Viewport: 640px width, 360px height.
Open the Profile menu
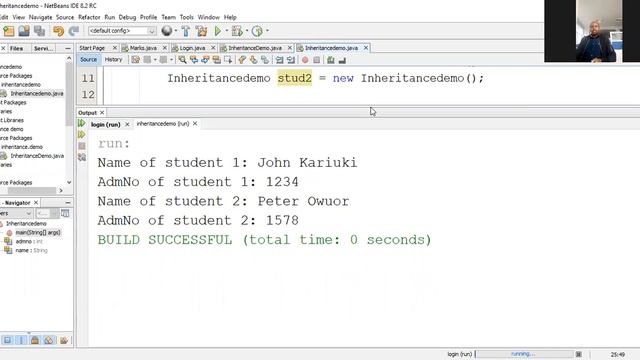(148, 17)
